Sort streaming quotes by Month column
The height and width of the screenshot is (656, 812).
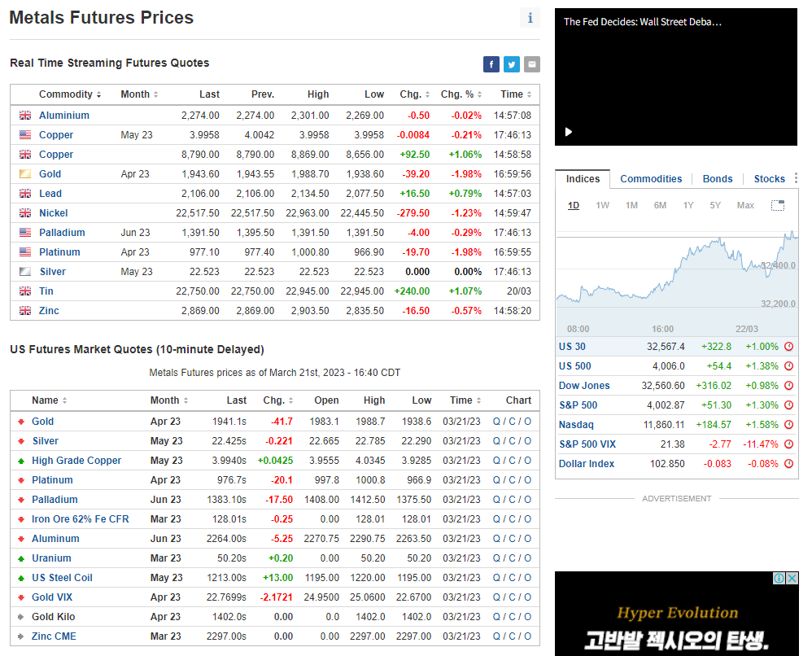pos(139,94)
